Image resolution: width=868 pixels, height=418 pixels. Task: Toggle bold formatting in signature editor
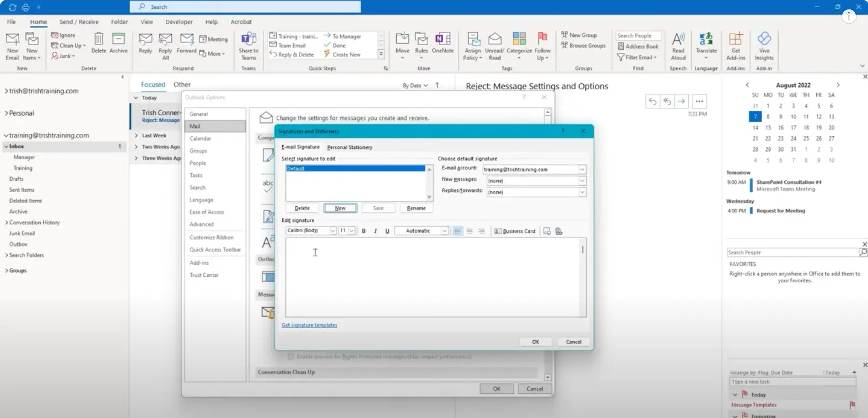[x=364, y=231]
